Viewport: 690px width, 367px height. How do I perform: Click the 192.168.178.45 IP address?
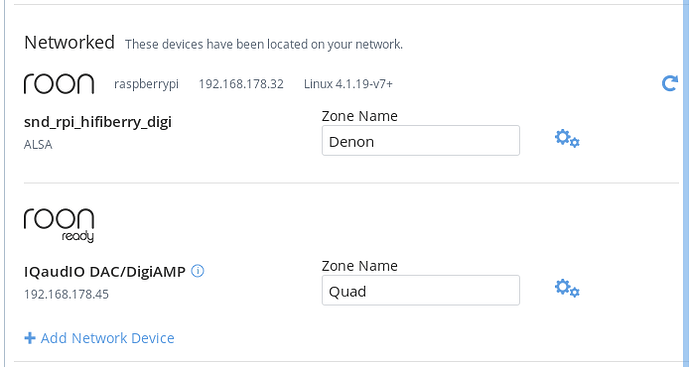pos(66,294)
